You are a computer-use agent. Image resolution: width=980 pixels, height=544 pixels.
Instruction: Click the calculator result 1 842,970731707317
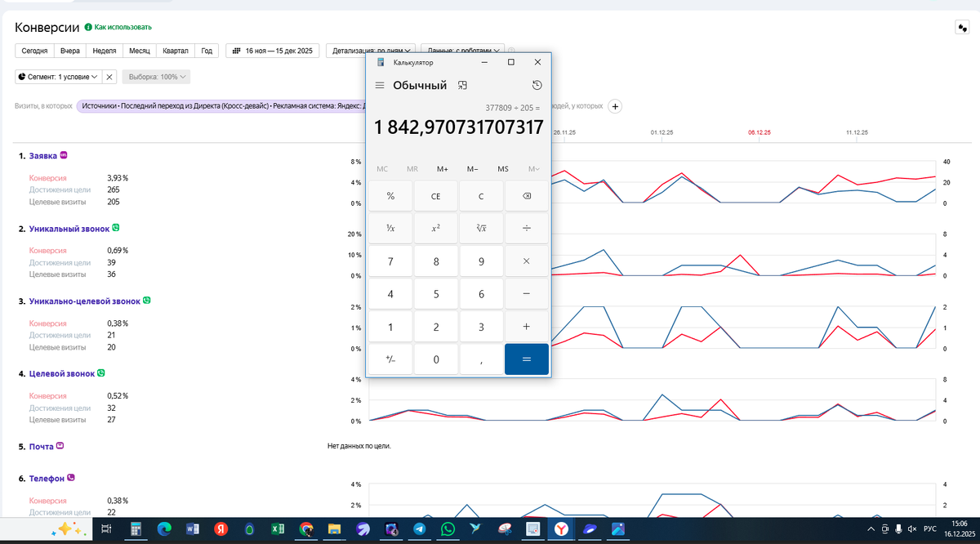tap(459, 128)
